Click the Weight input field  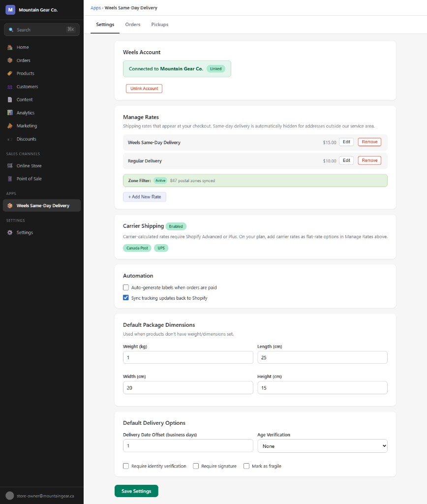(x=188, y=357)
